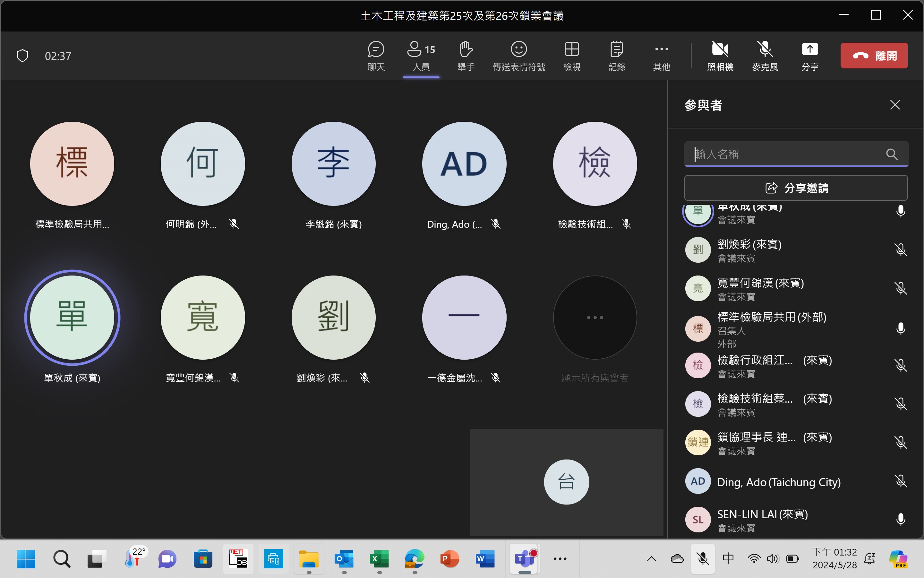Viewport: 924px width, 578px height.
Task: Turn on the 照相機 camera
Action: (x=720, y=56)
